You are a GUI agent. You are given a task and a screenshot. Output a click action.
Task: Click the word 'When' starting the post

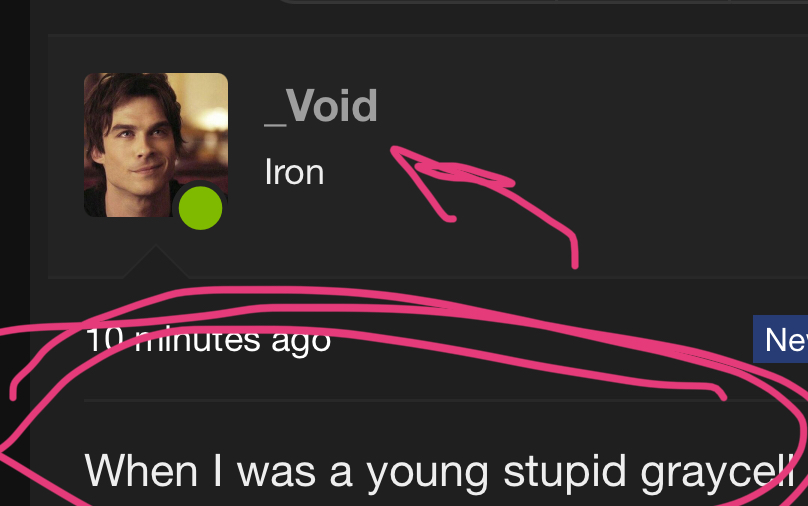[141, 470]
